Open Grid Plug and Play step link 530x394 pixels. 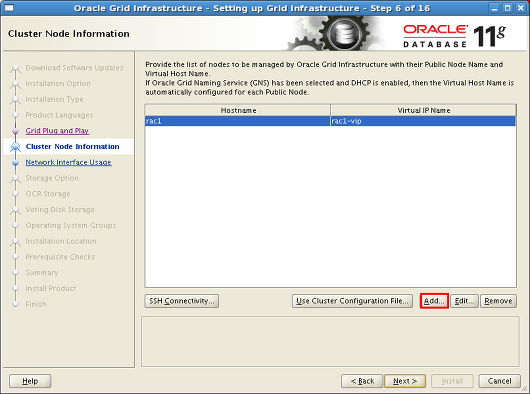click(x=57, y=131)
